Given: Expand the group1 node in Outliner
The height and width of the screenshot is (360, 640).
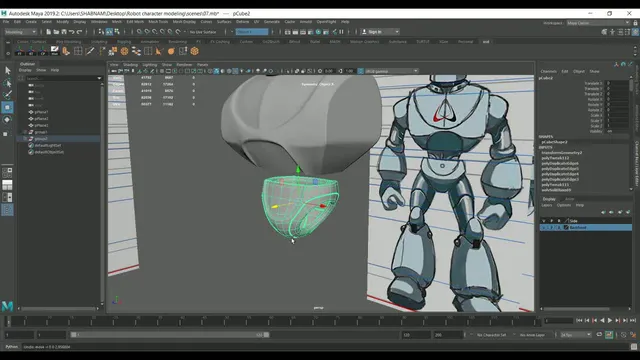Looking at the screenshot, I should pos(25,132).
